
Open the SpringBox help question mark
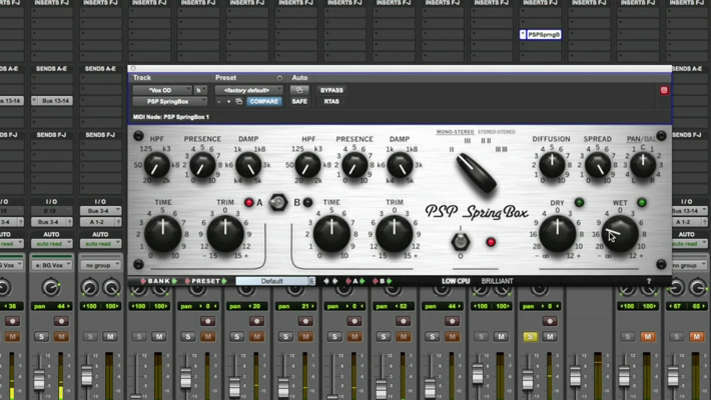pyautogui.click(x=649, y=281)
